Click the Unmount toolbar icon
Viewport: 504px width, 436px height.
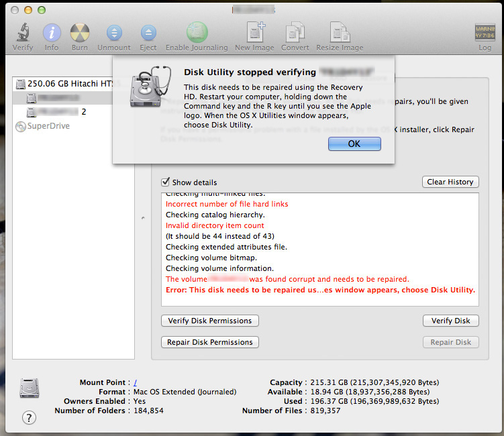(114, 33)
